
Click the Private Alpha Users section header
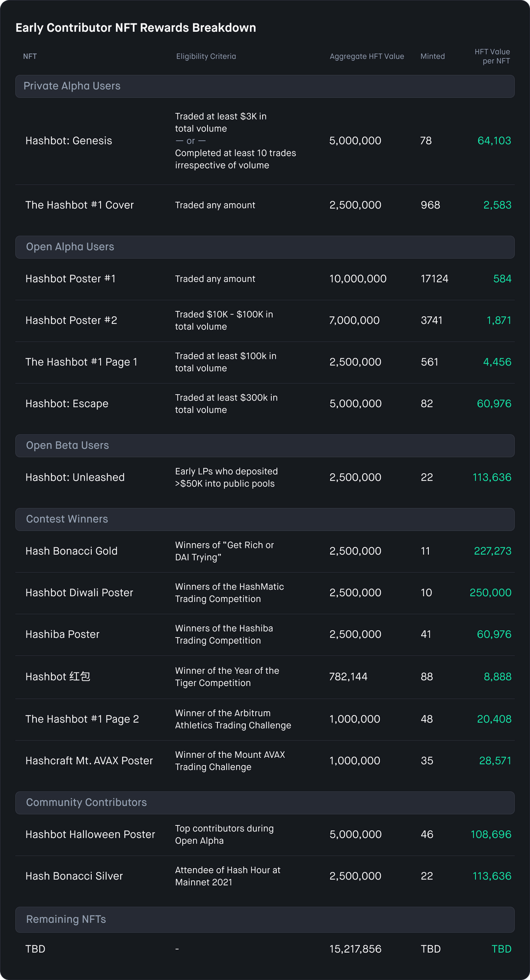265,86
